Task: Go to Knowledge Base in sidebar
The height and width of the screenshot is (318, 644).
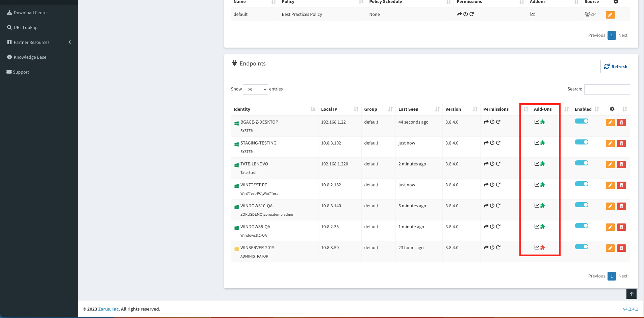Action: [30, 57]
